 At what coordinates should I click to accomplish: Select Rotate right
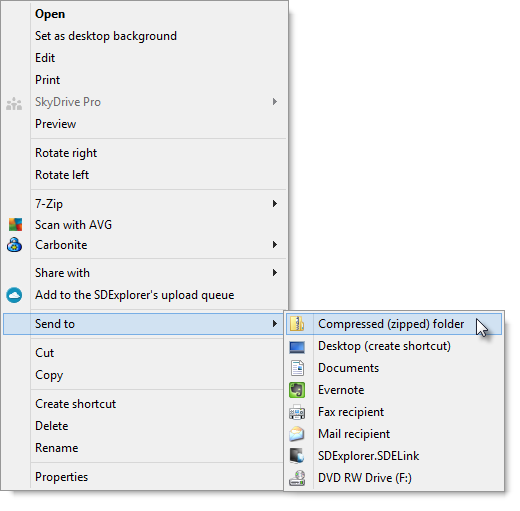pyautogui.click(x=144, y=153)
